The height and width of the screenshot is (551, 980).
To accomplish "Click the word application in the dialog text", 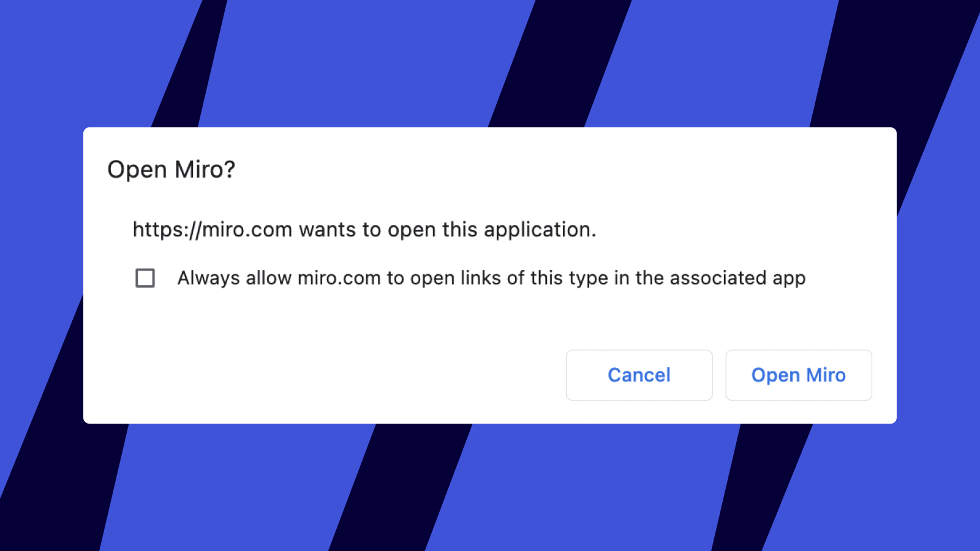I will tap(539, 230).
